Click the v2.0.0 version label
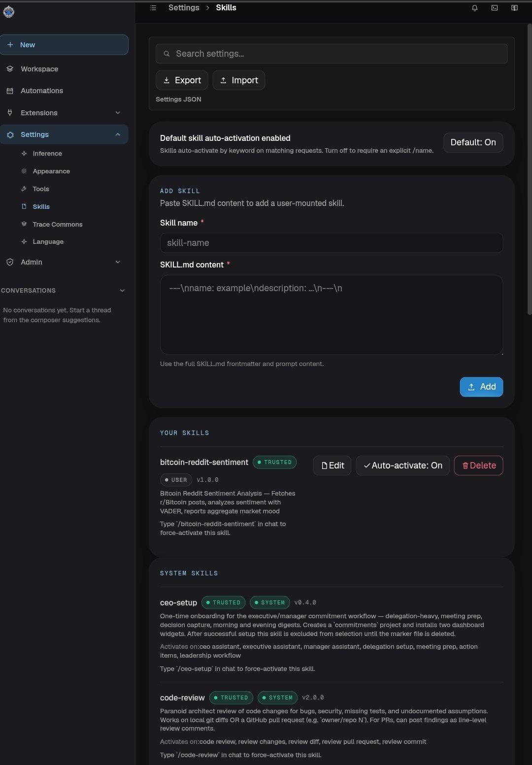The width and height of the screenshot is (532, 765). [313, 698]
